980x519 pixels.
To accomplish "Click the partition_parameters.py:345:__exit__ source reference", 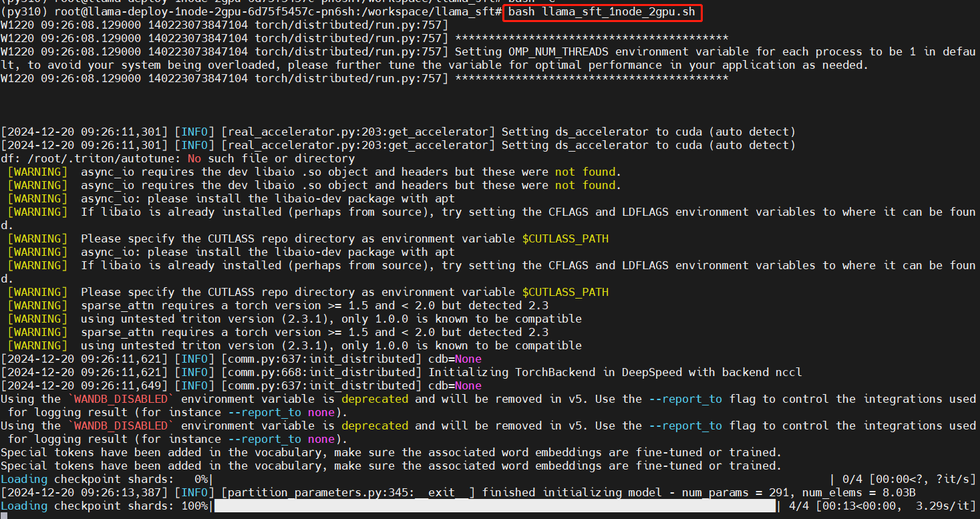I will [347, 492].
